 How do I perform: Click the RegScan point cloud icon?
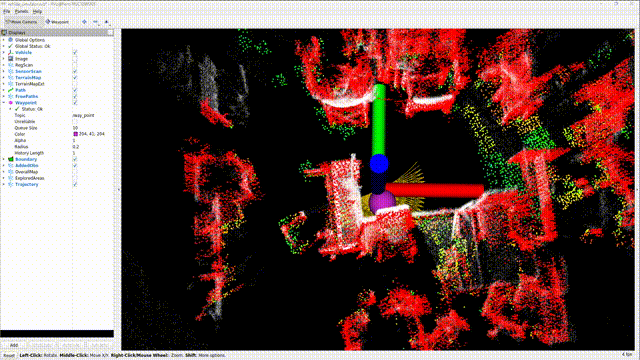point(11,65)
